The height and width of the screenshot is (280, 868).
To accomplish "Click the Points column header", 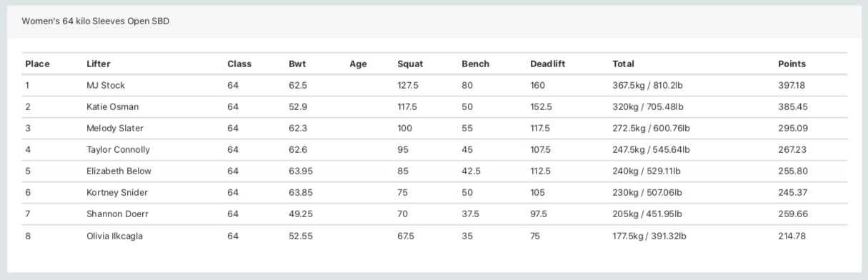I will [792, 64].
